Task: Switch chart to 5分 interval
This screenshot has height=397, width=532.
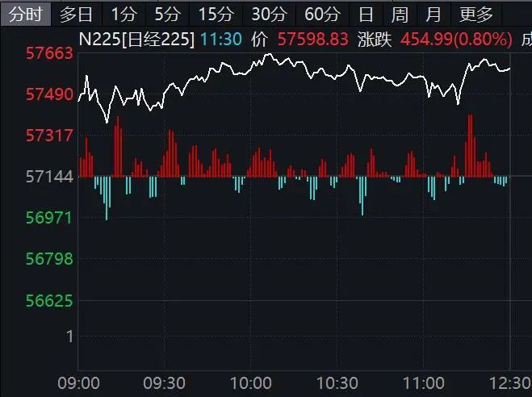Action: pyautogui.click(x=168, y=14)
